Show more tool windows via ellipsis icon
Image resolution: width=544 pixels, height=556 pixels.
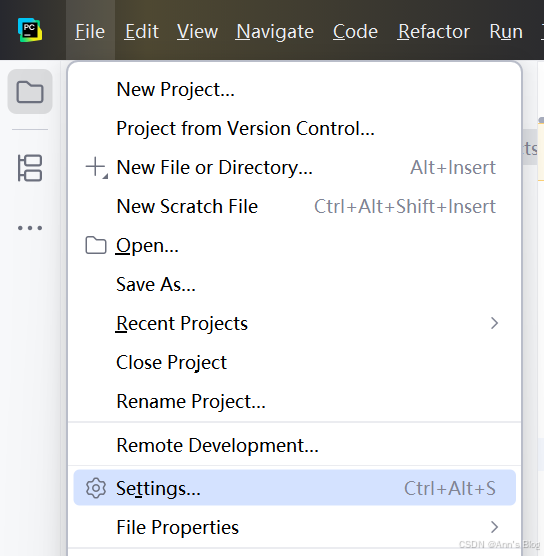tap(30, 228)
